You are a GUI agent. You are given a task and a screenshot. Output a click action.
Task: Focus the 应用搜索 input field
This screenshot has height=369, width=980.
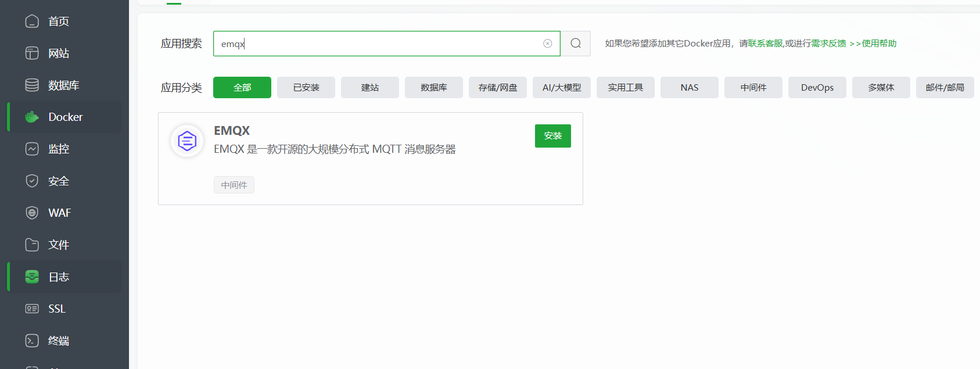click(387, 44)
